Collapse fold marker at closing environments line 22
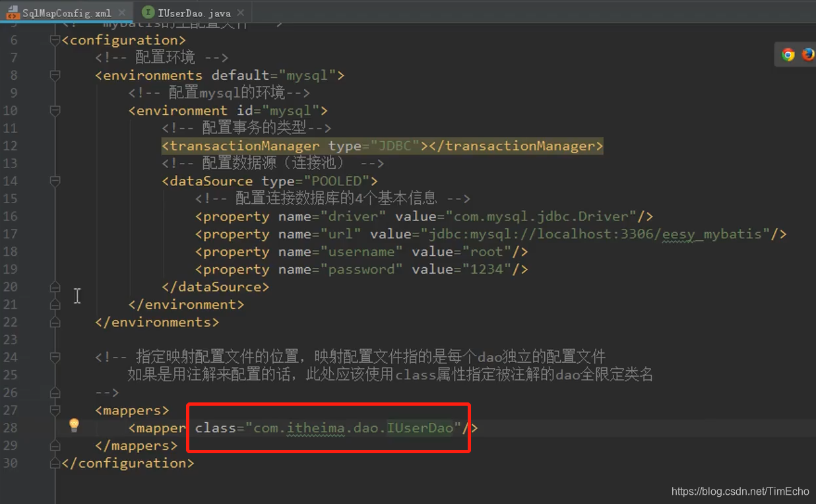This screenshot has height=504, width=816. click(55, 322)
